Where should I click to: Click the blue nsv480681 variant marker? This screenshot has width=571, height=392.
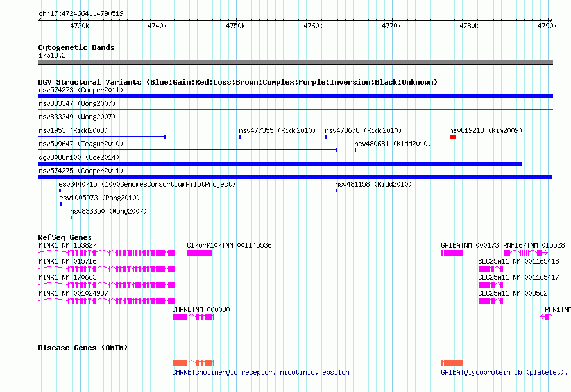[x=355, y=150]
